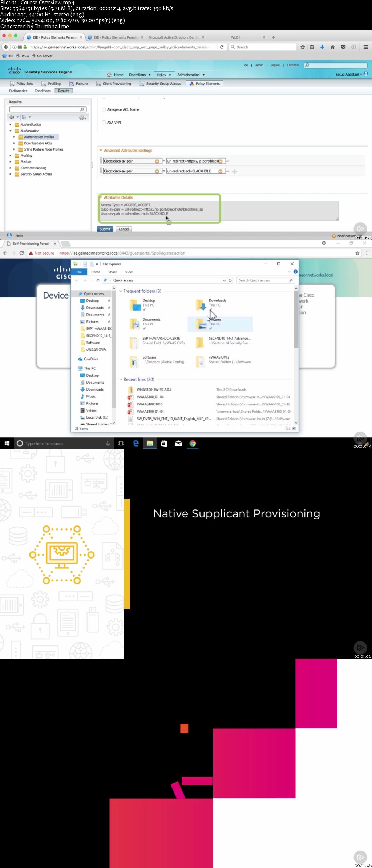
Task: Open Task View on the taskbar
Action: (x=121, y=443)
